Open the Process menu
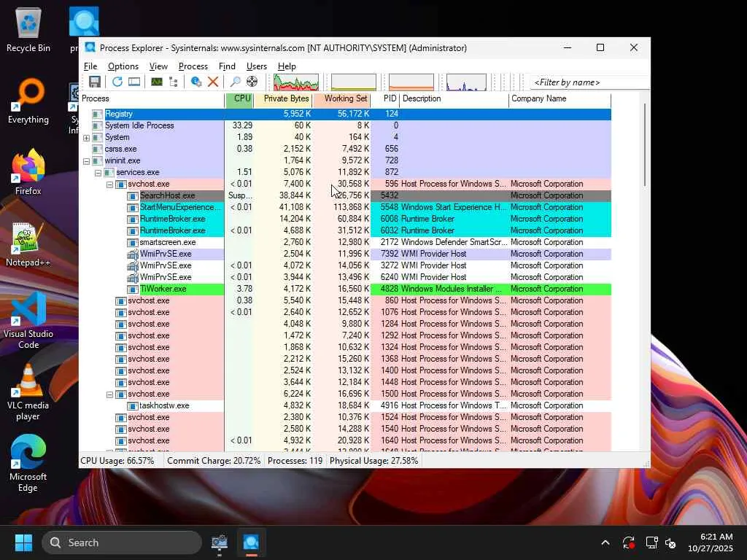This screenshot has height=560, width=747. click(193, 66)
